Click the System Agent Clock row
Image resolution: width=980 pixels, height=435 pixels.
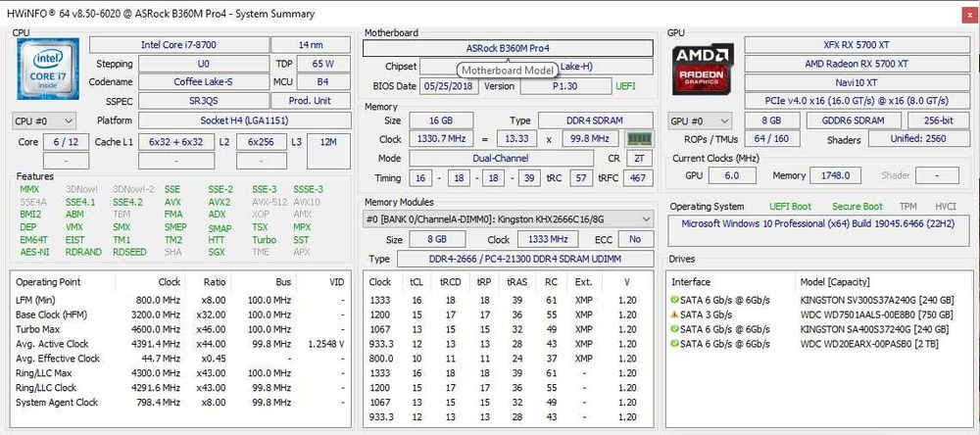(x=180, y=403)
